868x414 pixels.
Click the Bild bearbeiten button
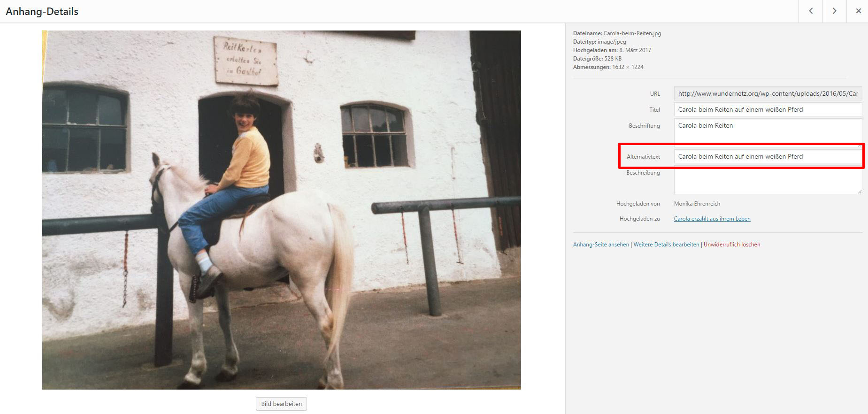point(281,404)
